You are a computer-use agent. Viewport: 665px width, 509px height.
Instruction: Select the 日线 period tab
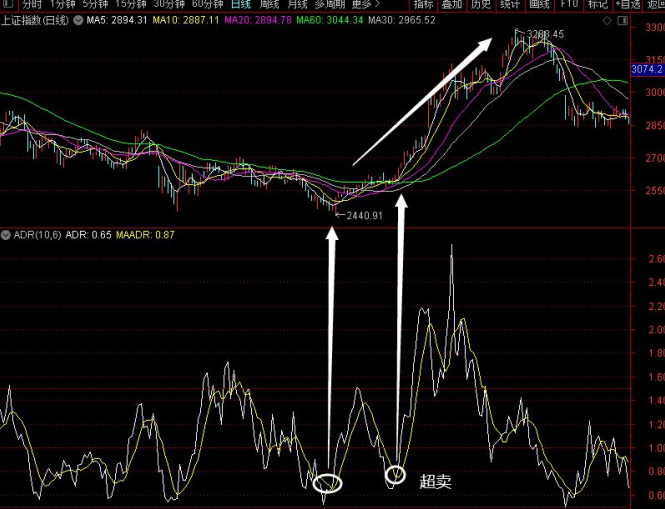click(241, 4)
